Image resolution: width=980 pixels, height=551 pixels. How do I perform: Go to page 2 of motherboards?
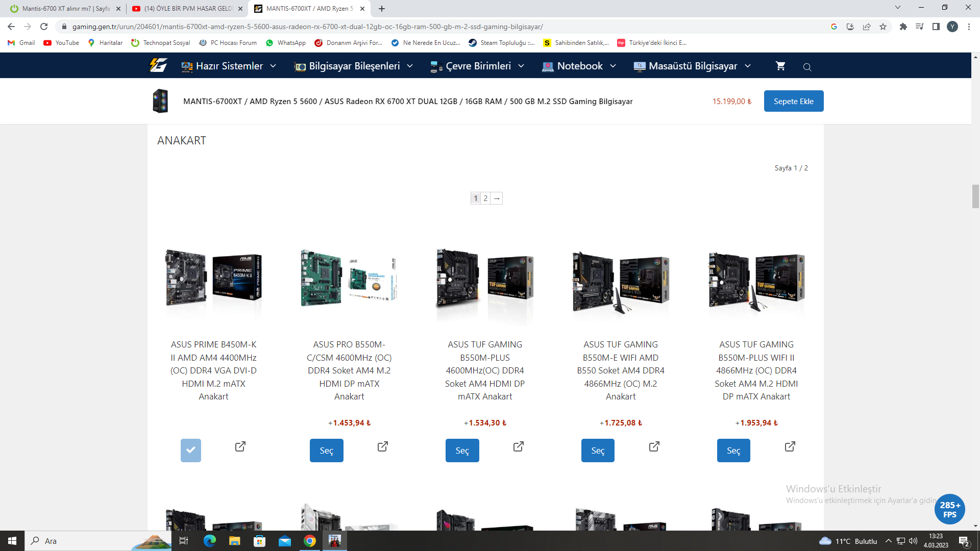point(485,198)
